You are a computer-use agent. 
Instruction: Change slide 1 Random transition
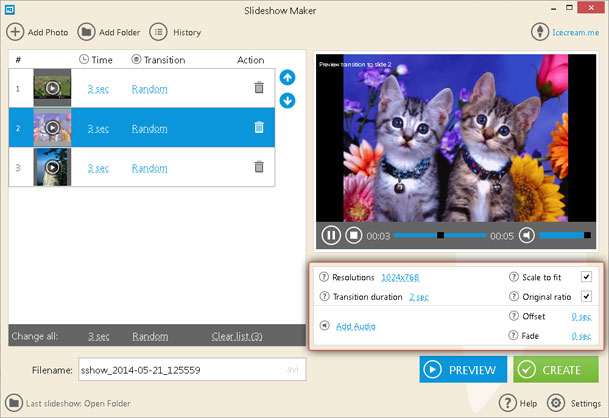point(150,89)
